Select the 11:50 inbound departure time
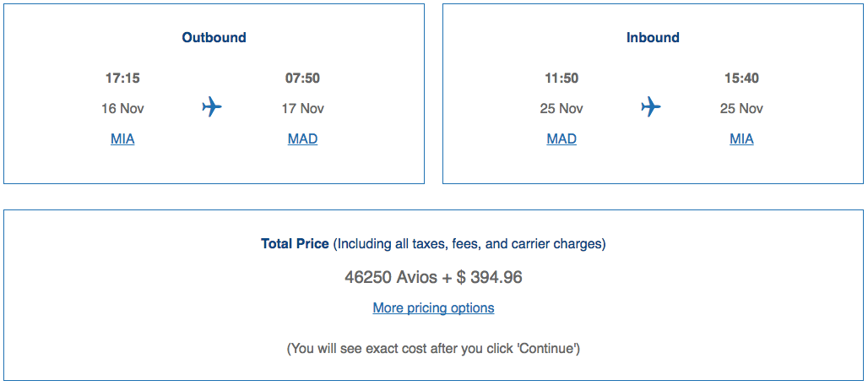This screenshot has width=868, height=386. pyautogui.click(x=561, y=79)
